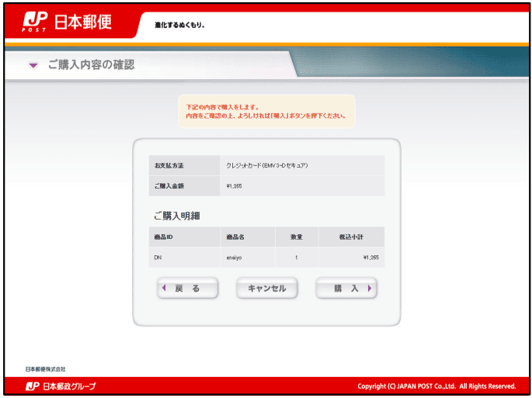Click the 数量 column header
This screenshot has width=532, height=398.
click(x=297, y=237)
